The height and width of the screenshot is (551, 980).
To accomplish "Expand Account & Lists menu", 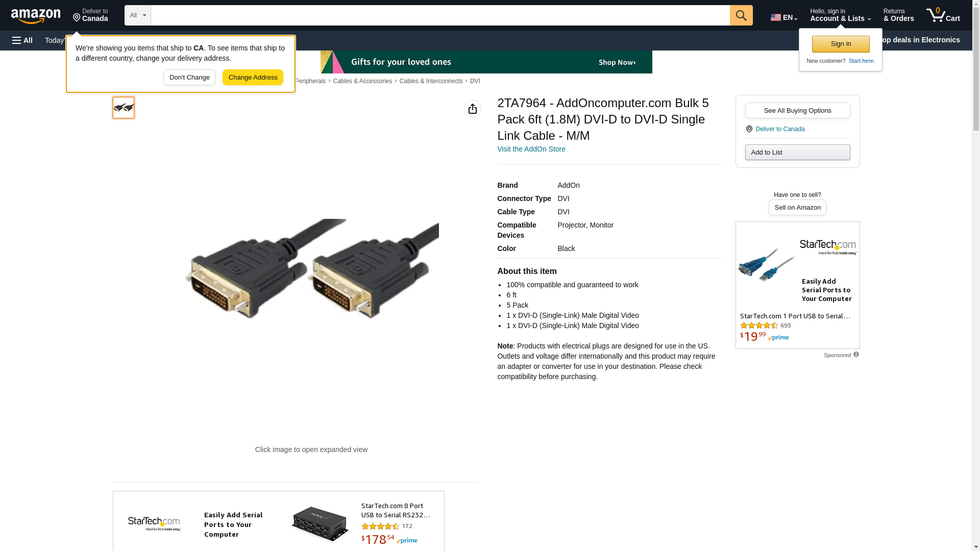I will pyautogui.click(x=840, y=15).
